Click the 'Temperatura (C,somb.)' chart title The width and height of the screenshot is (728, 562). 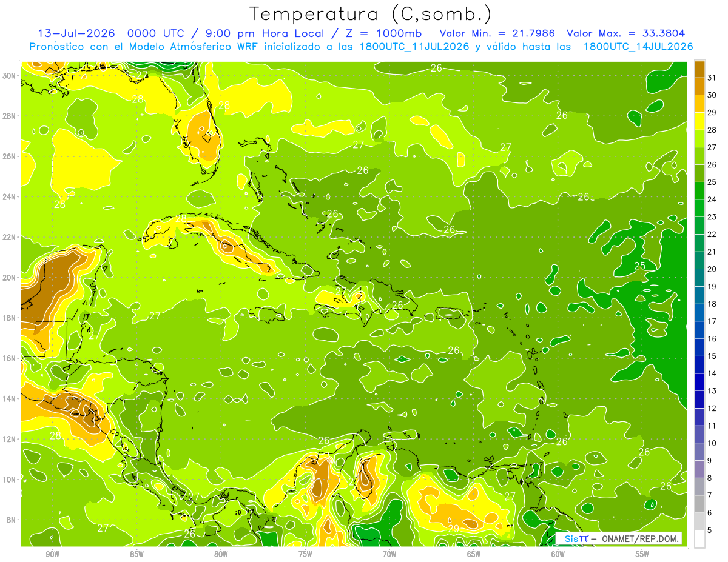371,15
